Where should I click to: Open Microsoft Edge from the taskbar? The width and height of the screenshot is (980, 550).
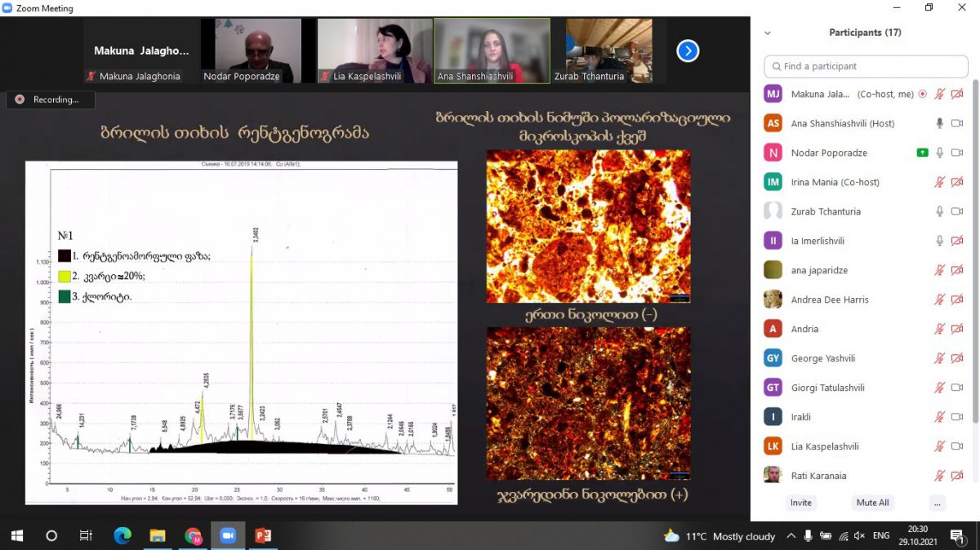pos(122,536)
